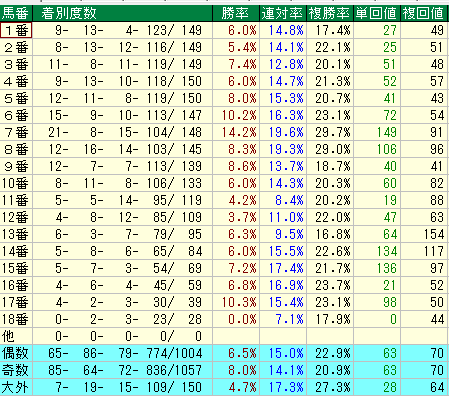
Task: Select the 大外 summary row
Action: (223, 387)
